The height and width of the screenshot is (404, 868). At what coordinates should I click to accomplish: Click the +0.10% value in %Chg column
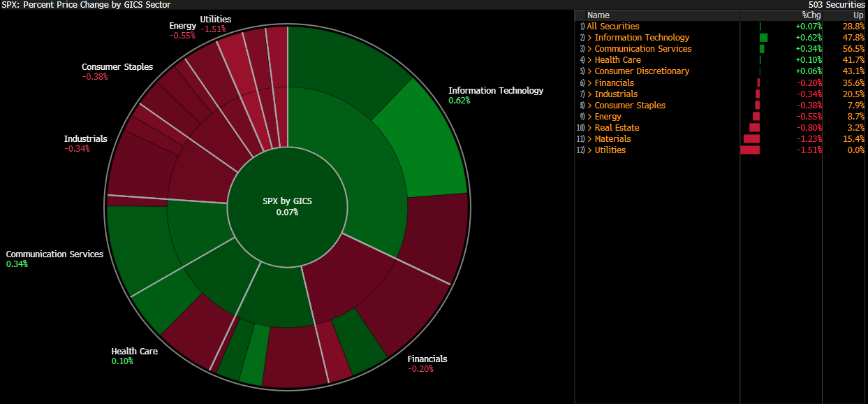[x=809, y=60]
